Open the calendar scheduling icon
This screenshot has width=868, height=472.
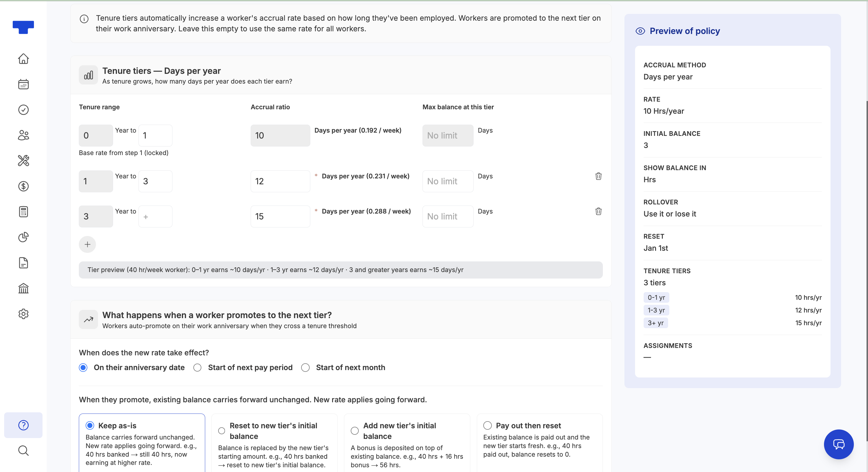(x=23, y=84)
